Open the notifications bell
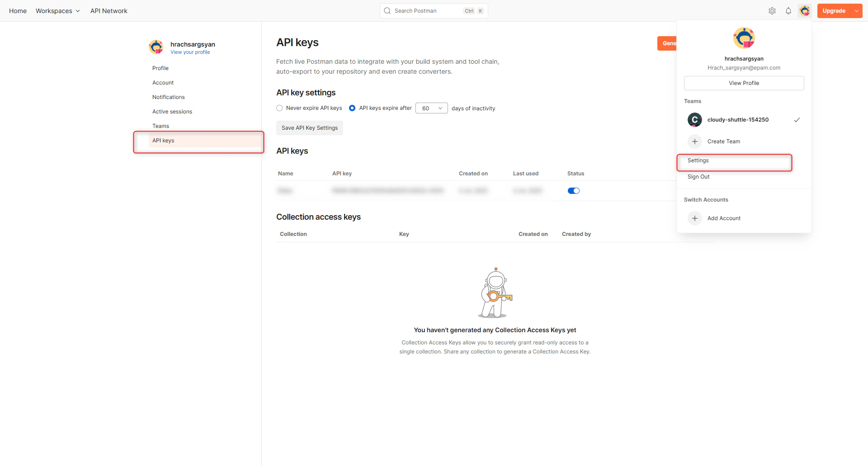This screenshot has width=868, height=466. tap(788, 10)
